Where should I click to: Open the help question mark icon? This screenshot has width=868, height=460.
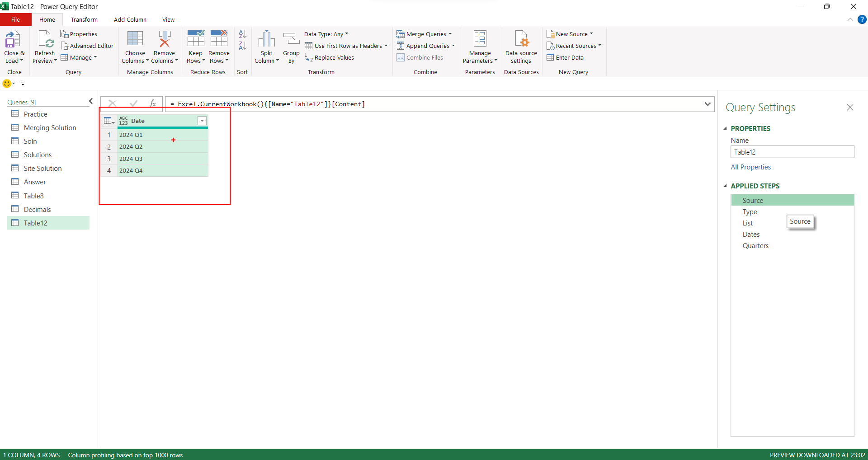(862, 19)
